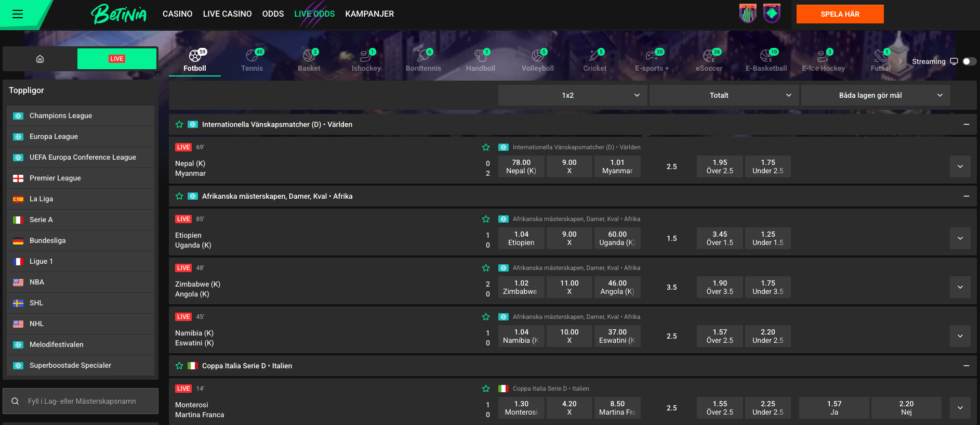
Task: Favorite Coppa Italia Serie D header star
Action: tap(179, 366)
